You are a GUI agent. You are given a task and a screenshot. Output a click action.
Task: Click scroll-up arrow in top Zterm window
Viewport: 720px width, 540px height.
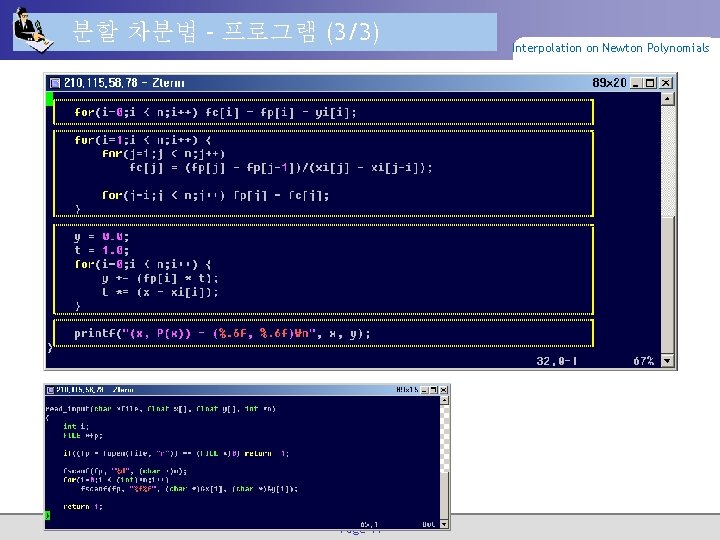click(667, 99)
